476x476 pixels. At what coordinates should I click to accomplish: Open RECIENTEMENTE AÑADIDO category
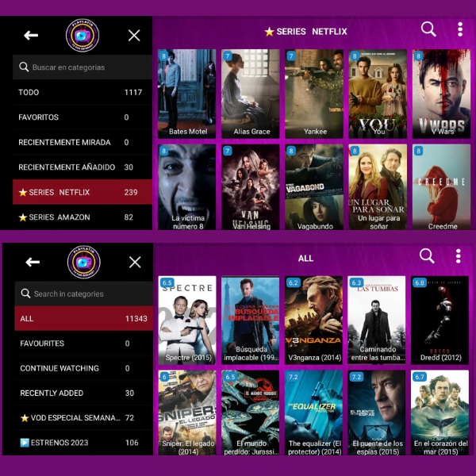[x=83, y=167]
